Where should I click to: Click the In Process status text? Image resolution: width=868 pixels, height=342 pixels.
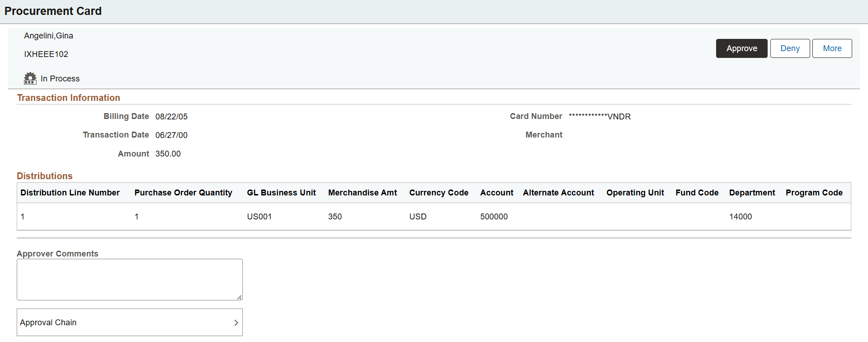pyautogui.click(x=60, y=79)
